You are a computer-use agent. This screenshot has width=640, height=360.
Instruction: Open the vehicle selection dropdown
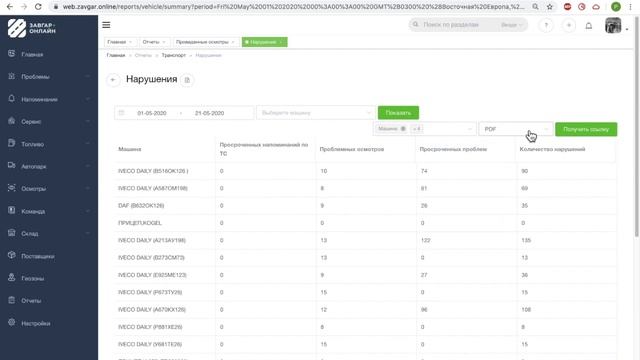316,113
